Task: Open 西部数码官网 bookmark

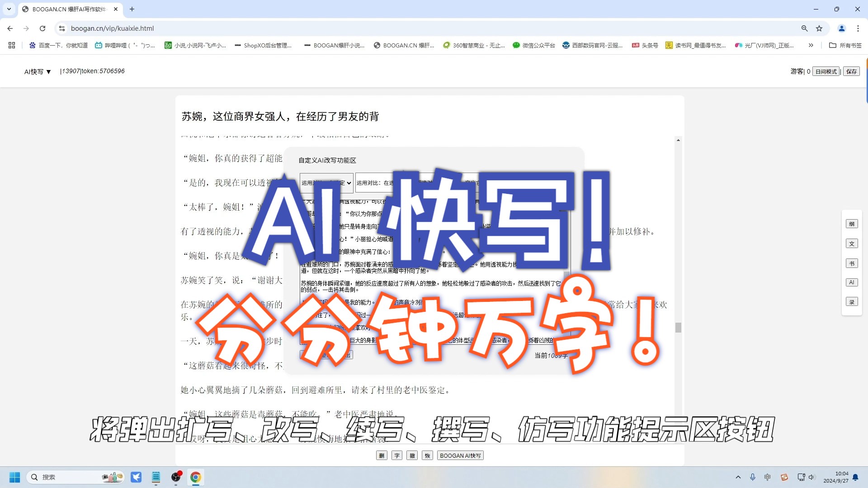Action: (x=593, y=45)
